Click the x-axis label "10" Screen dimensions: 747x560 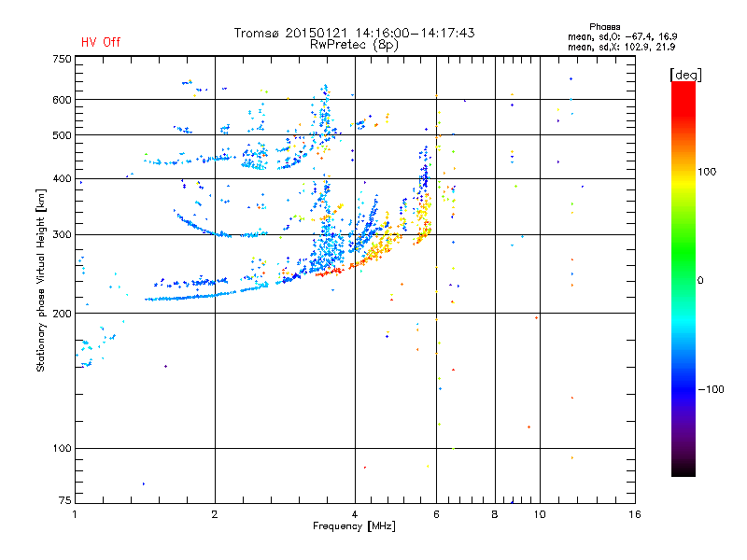[540, 514]
